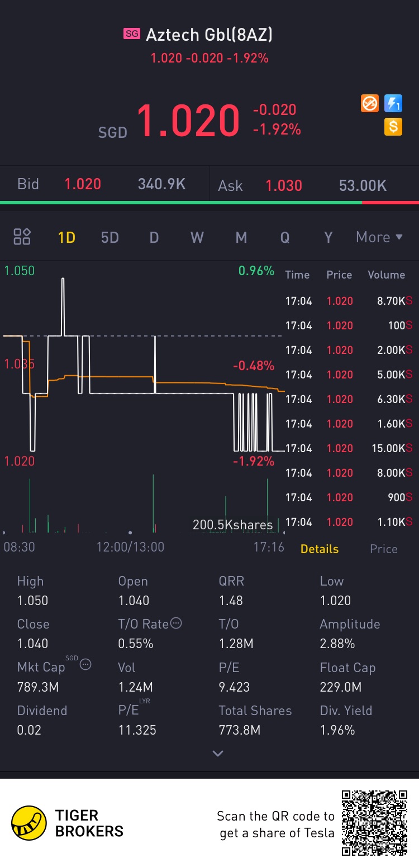The image size is (419, 868).
Task: Tap the orange no-shorting badge icon
Action: pyautogui.click(x=370, y=103)
